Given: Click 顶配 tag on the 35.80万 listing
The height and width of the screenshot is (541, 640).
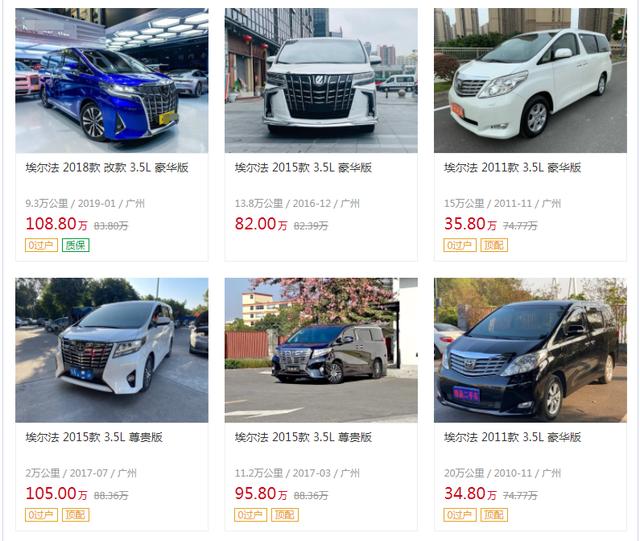Looking at the screenshot, I should pos(494,245).
